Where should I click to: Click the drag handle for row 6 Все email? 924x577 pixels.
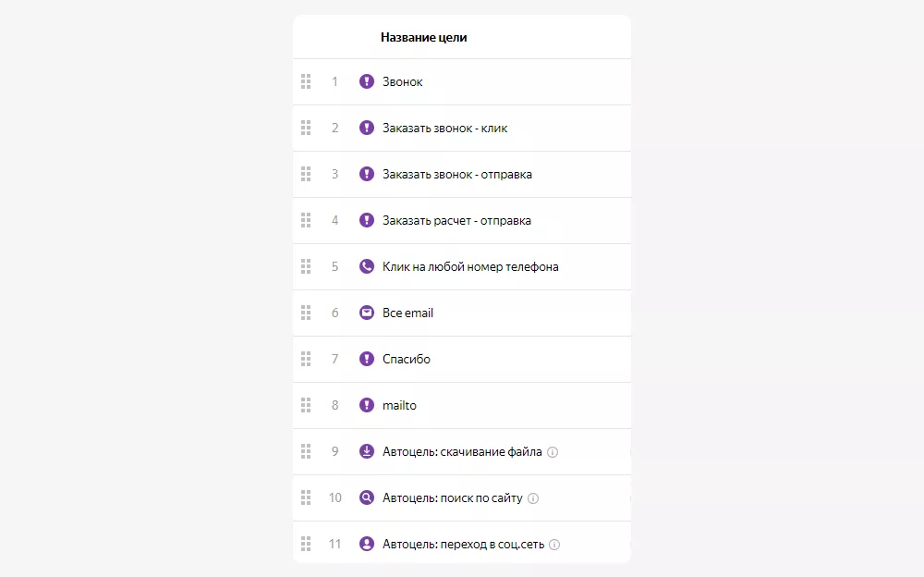tap(306, 313)
